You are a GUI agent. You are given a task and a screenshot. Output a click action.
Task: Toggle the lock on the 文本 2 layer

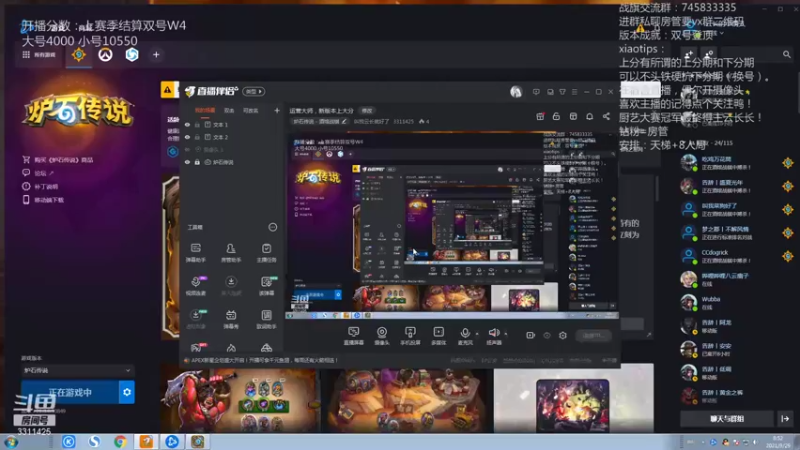pyautogui.click(x=197, y=137)
